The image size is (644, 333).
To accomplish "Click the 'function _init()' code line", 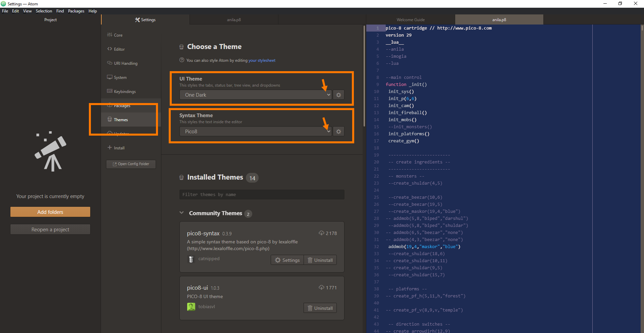I will [406, 85].
